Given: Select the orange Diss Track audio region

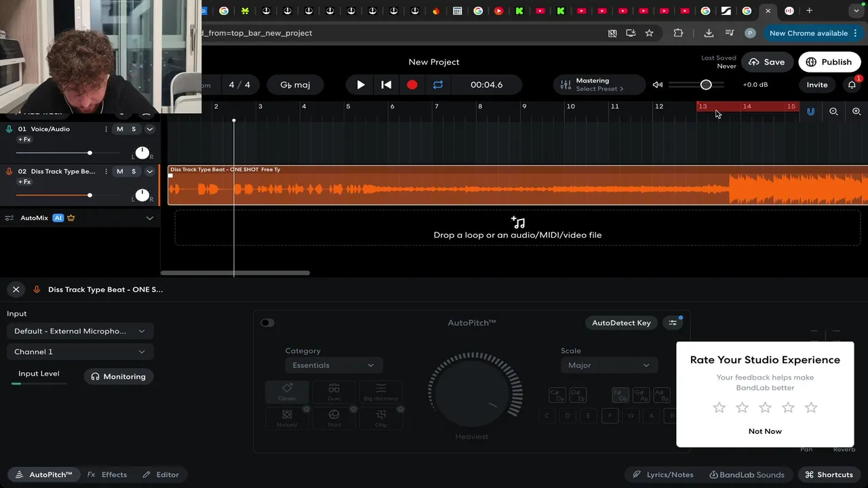Looking at the screenshot, I should click(517, 185).
